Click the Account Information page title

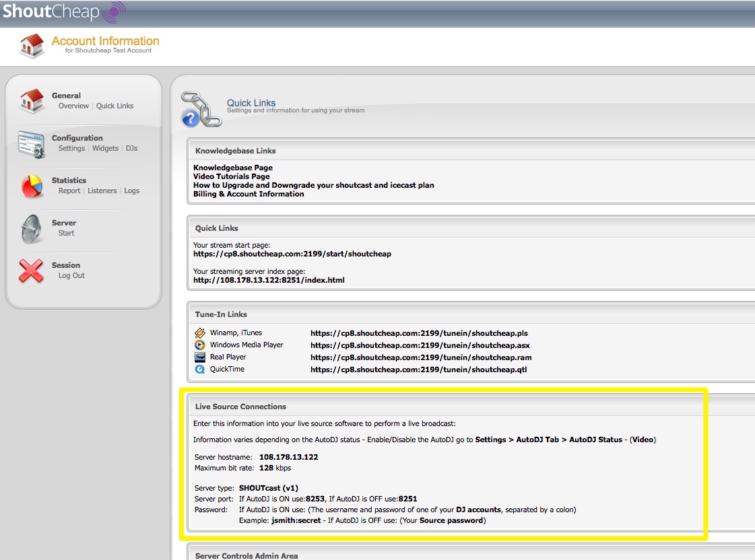click(x=106, y=41)
